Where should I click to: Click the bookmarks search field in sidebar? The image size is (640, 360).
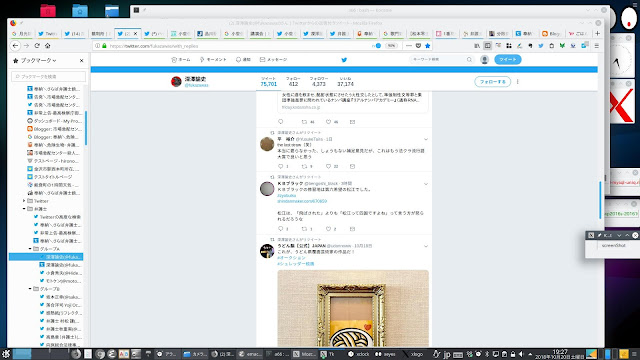pyautogui.click(x=49, y=76)
